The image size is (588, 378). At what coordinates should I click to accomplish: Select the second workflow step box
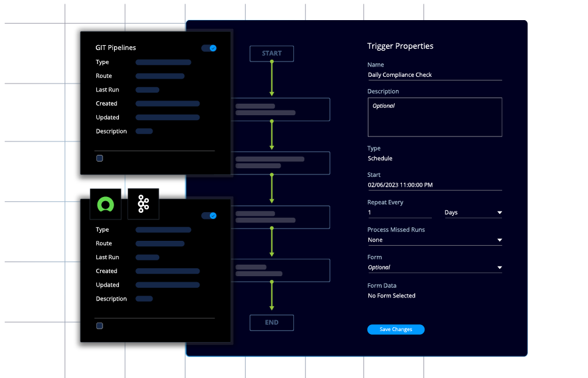point(281,163)
